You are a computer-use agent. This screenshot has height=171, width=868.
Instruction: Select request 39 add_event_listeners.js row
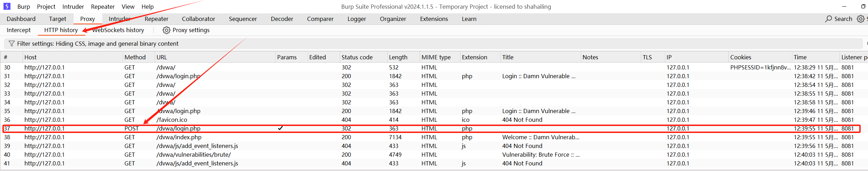[434, 146]
